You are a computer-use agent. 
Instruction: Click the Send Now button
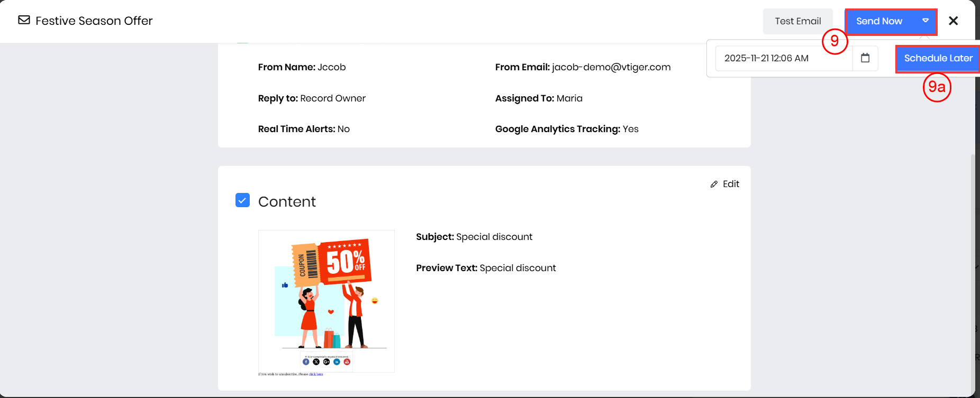[879, 21]
